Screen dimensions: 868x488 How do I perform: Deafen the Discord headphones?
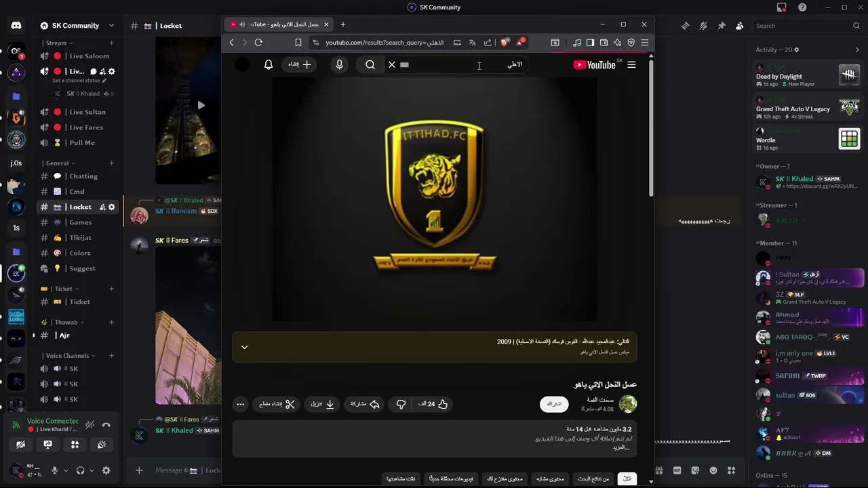click(x=81, y=470)
